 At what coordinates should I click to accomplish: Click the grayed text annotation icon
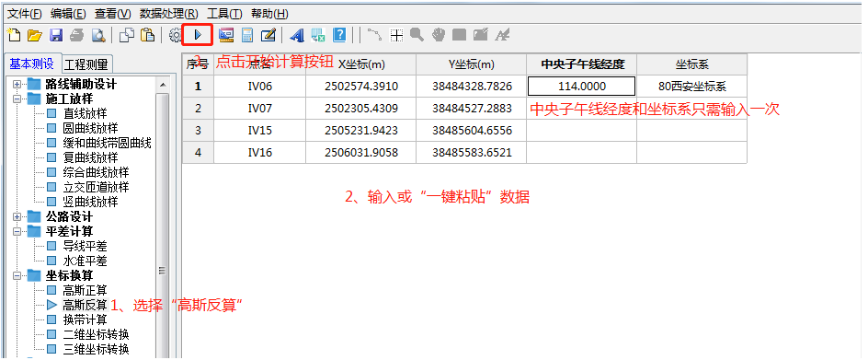501,36
